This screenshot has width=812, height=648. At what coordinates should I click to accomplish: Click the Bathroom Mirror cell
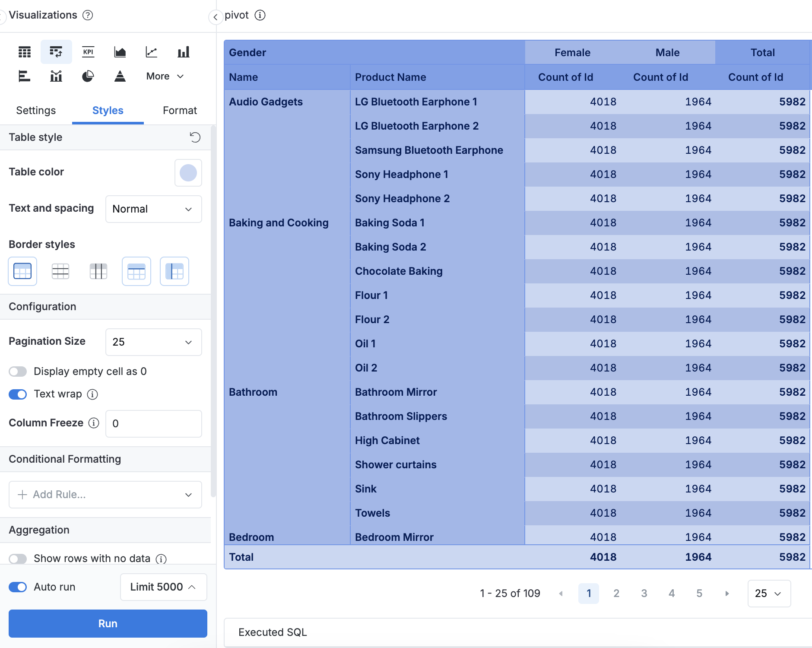(437, 392)
